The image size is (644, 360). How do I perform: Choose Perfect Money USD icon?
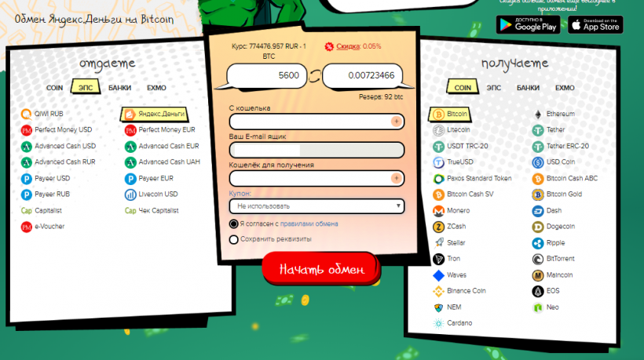(x=26, y=130)
